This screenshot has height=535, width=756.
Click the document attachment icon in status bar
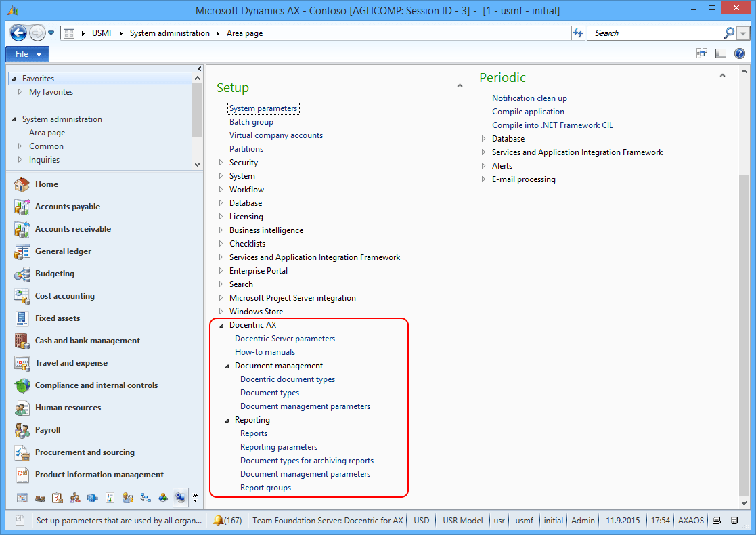(20, 520)
